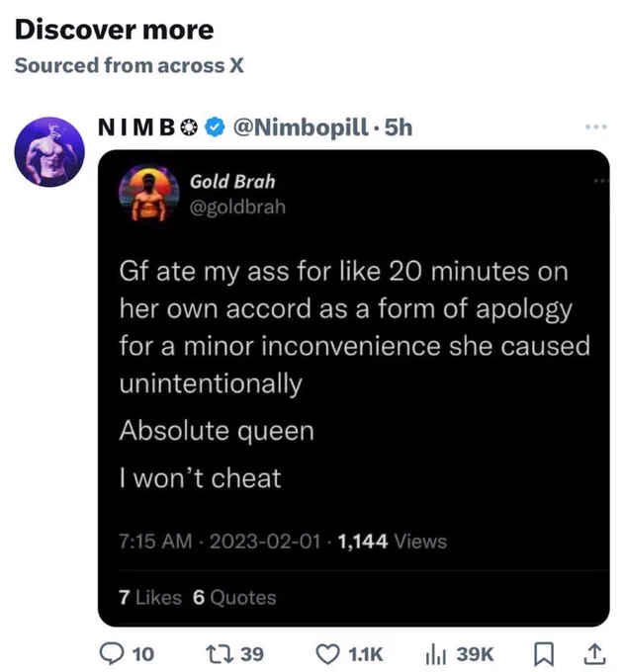Viewport: 624px width, 672px height.
Task: View the 7 Likes count
Action: 150,597
